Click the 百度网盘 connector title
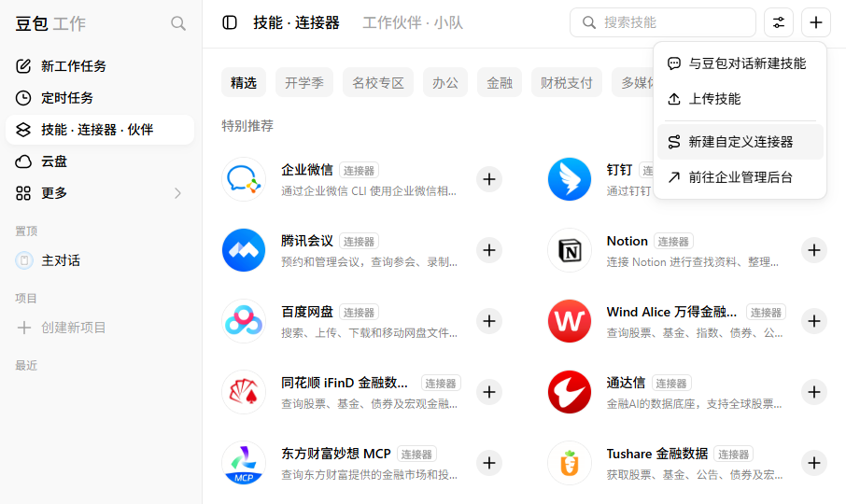 coord(307,312)
